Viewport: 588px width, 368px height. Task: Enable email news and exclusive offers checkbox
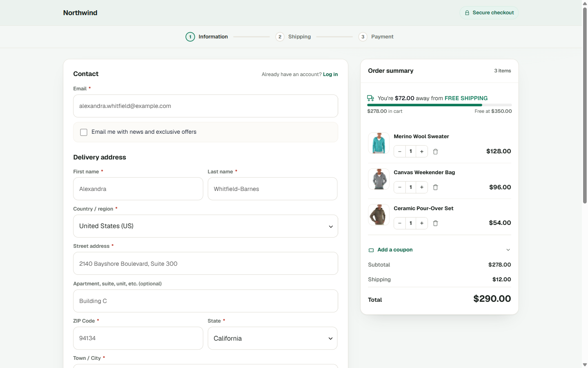[84, 132]
